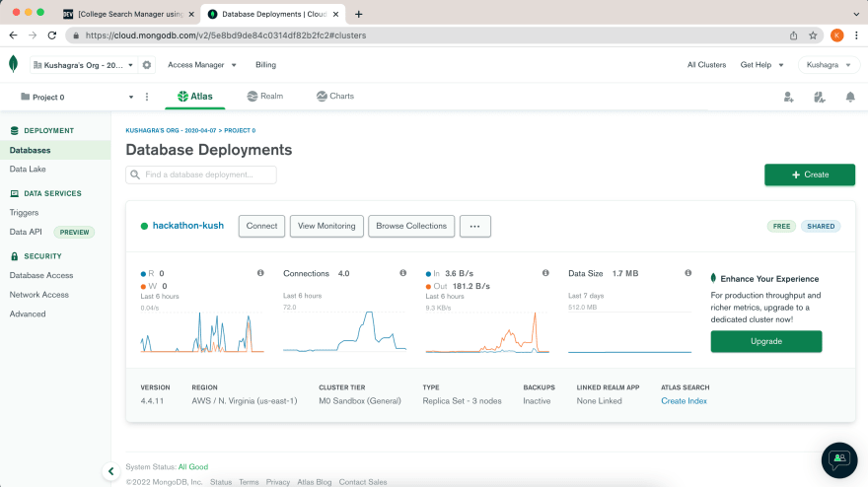This screenshot has width=868, height=487.
Task: Click the Kushagra's Org breadcrumb link
Action: (x=171, y=130)
